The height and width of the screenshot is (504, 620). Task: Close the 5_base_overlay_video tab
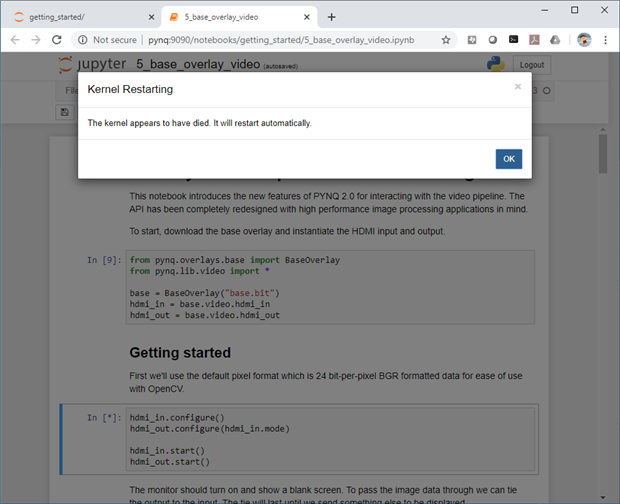307,17
